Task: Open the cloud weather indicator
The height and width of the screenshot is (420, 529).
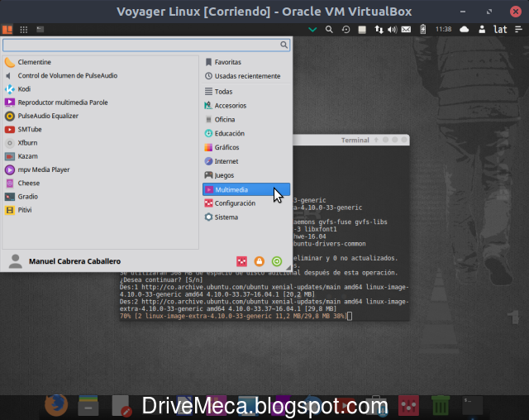Action: 465,30
